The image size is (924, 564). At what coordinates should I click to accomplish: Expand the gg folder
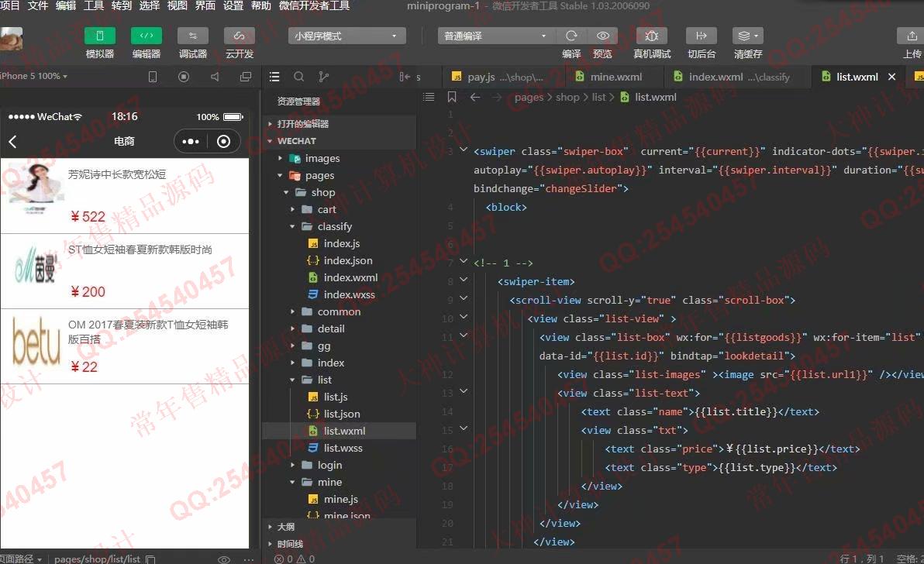pos(340,346)
